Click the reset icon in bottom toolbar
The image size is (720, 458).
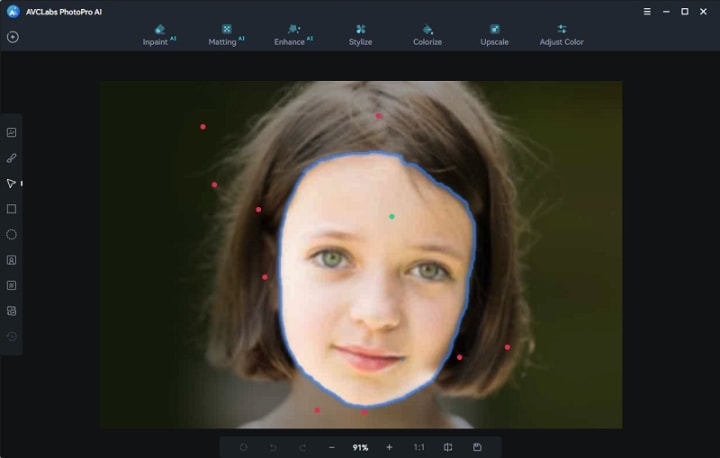243,447
